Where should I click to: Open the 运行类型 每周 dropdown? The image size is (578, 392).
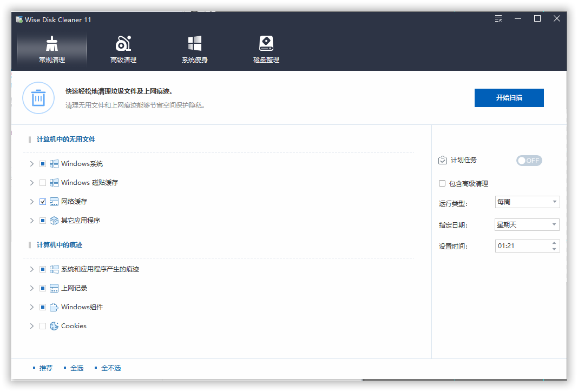click(x=527, y=202)
